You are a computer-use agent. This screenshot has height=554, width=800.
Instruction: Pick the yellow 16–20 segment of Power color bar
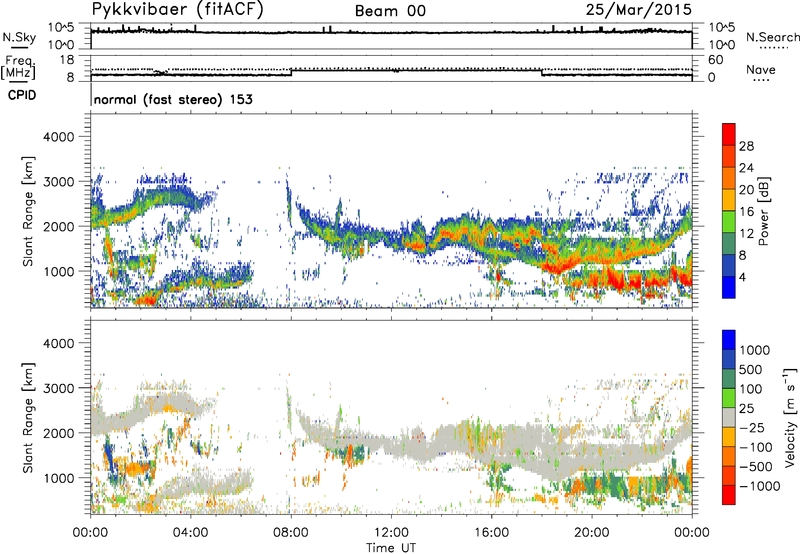(729, 200)
